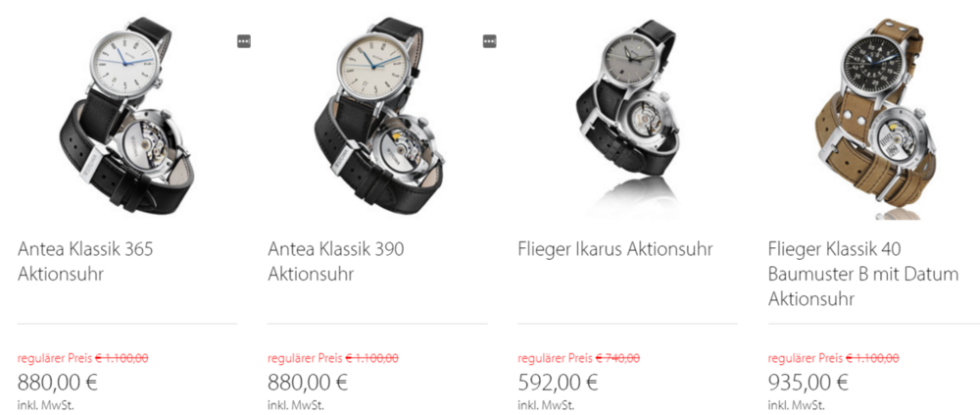Click regulärer Preis label under Antea Klassik 365
Screen dimensions: 980x415
click(x=54, y=358)
